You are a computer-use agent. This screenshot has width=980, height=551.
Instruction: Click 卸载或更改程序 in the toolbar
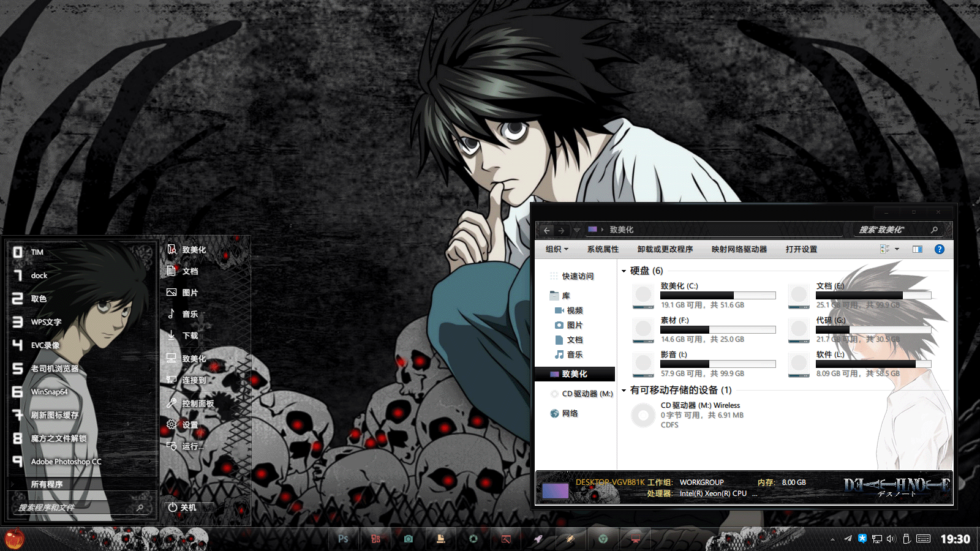[x=665, y=249]
